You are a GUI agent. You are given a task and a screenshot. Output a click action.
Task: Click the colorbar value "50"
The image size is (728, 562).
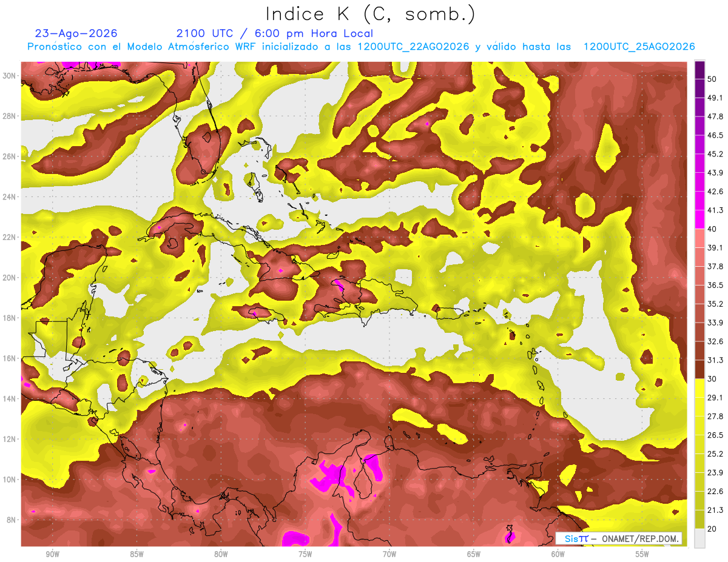[x=712, y=79]
